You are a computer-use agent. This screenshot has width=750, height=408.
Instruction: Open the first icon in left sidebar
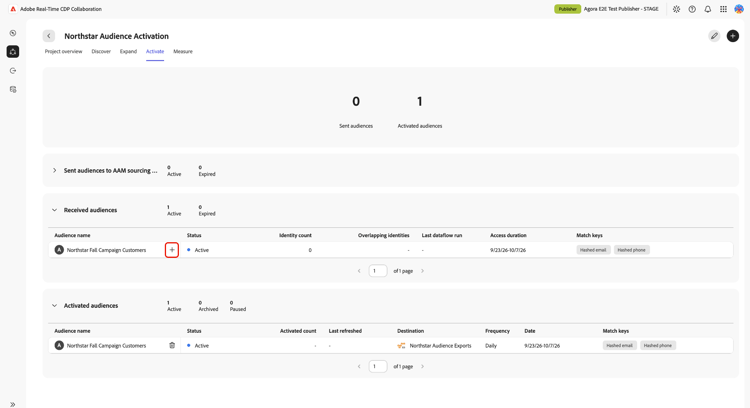13,33
